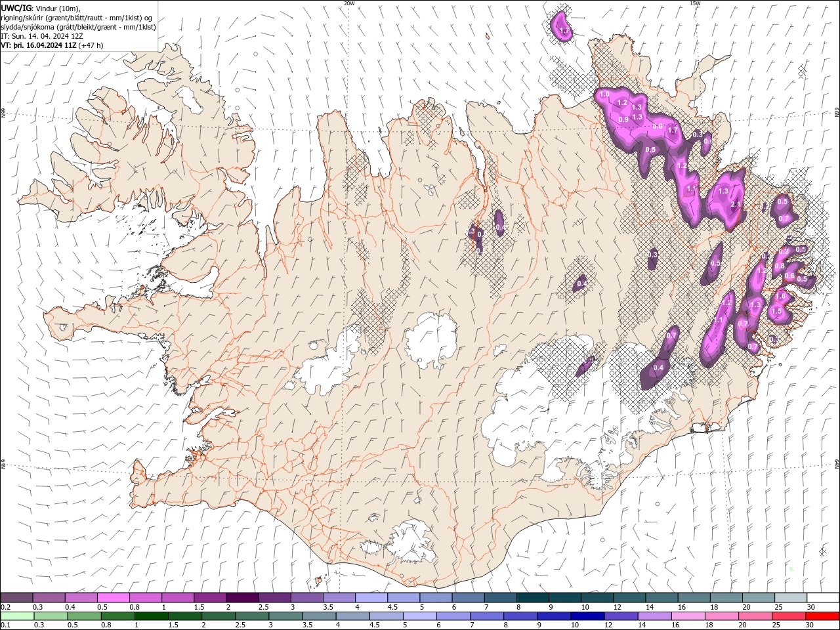The height and width of the screenshot is (630, 840).
Task: Click the bright pink snow swatch right of 0.5
Action: click(113, 598)
